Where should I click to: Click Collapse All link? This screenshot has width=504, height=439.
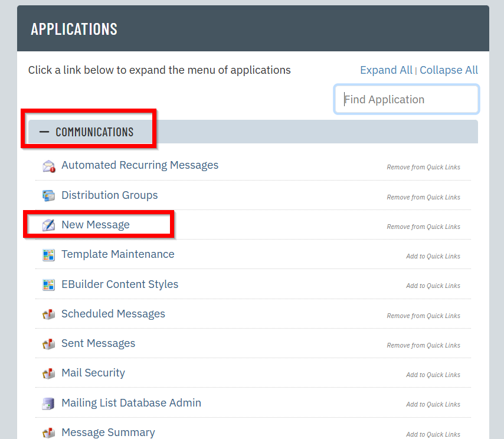click(x=449, y=70)
